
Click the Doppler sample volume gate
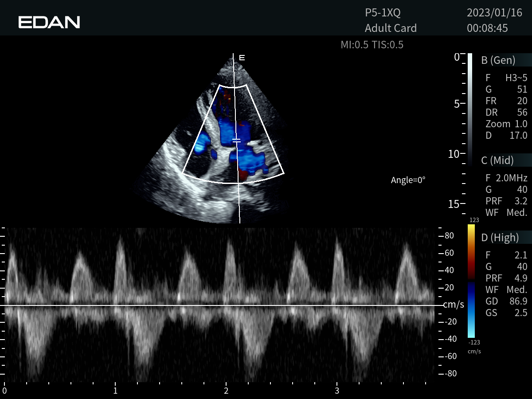237,140
